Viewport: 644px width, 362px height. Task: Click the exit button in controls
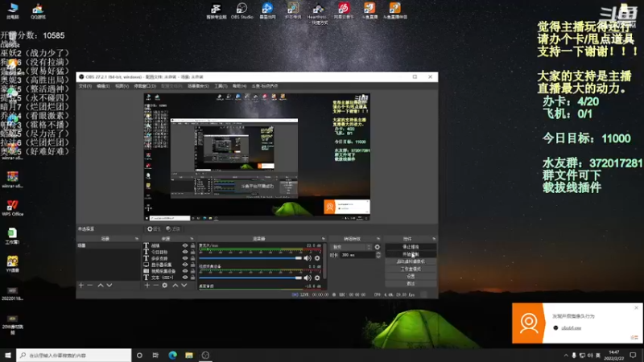point(411,284)
